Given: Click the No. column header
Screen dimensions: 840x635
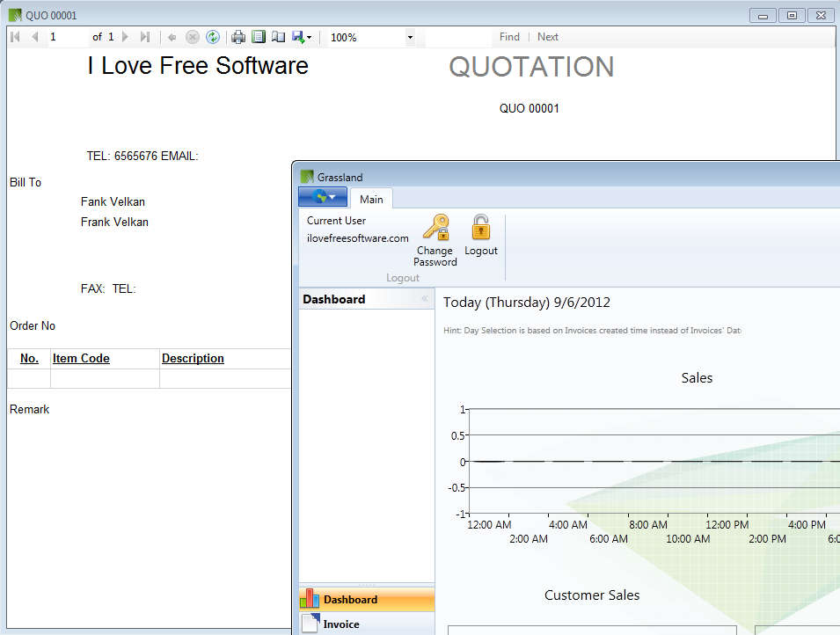Looking at the screenshot, I should (x=29, y=359).
